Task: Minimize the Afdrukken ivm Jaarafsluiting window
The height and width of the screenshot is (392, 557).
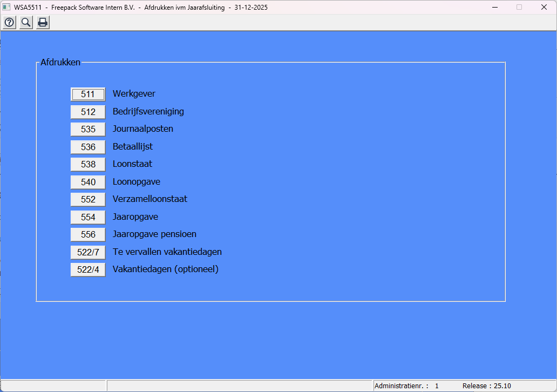Action: [494, 8]
